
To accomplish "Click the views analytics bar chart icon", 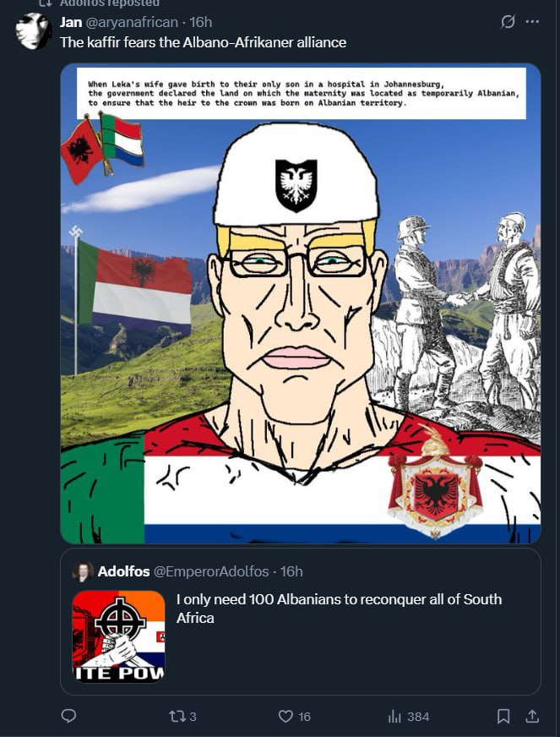I will pos(394,717).
